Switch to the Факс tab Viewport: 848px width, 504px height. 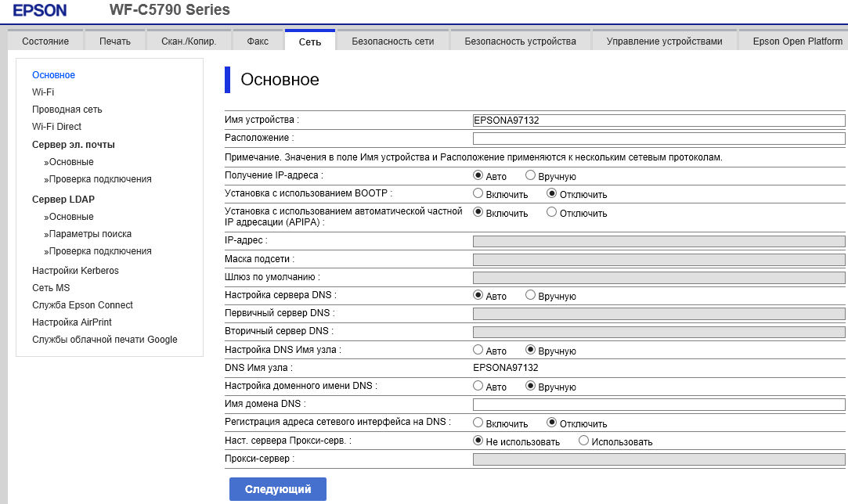(x=257, y=41)
